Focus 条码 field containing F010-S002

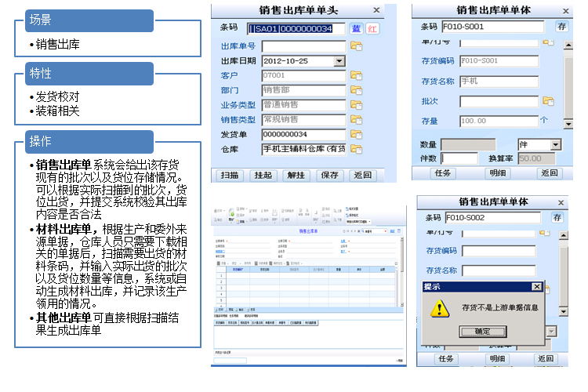(493, 218)
